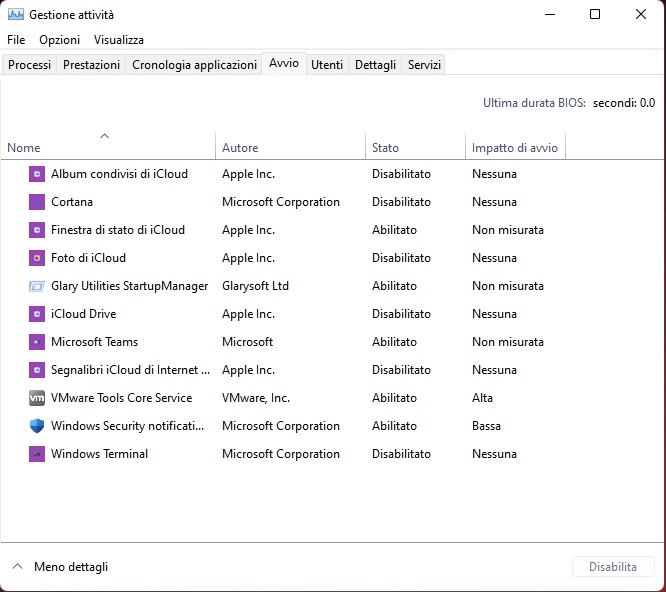Viewport: 666px width, 592px height.
Task: Click the Cortana startup entry icon
Action: tap(37, 202)
